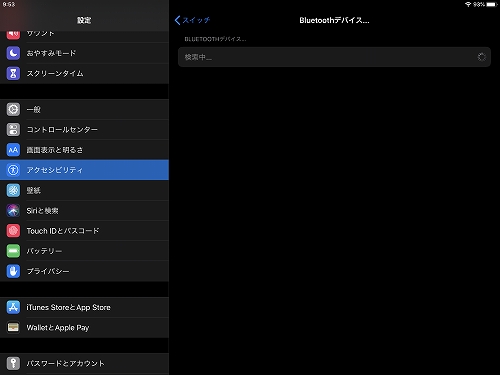Open バッテリー settings
500x375 pixels.
(x=84, y=251)
